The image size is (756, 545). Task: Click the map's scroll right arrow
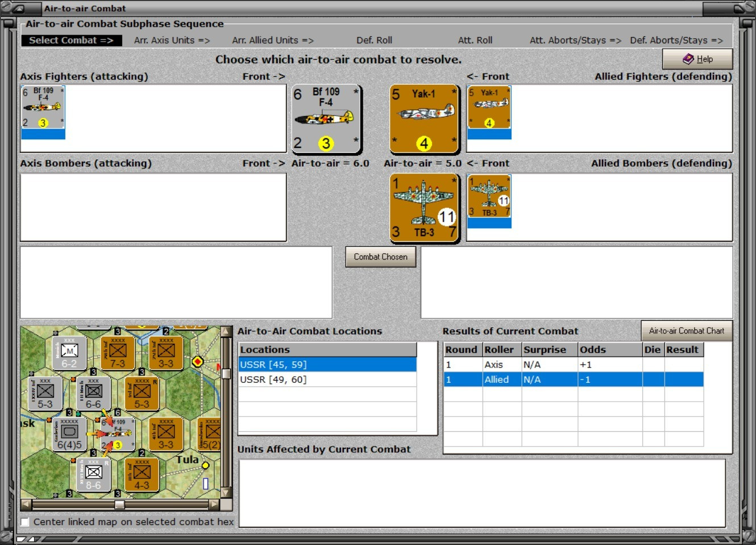pos(214,504)
